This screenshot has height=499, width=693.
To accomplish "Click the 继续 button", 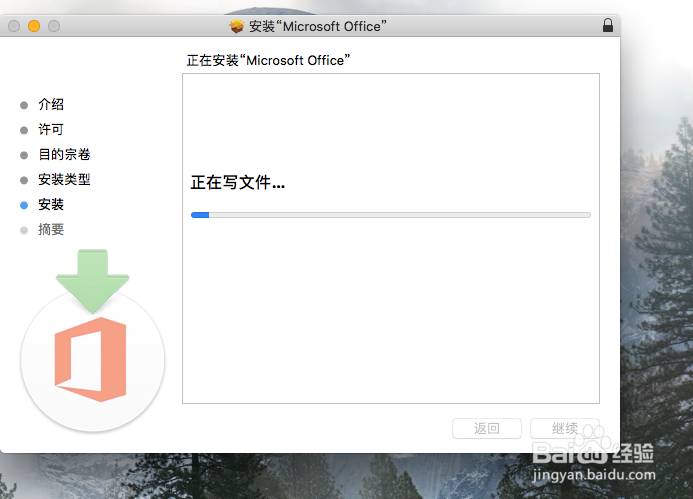I will pos(565,428).
